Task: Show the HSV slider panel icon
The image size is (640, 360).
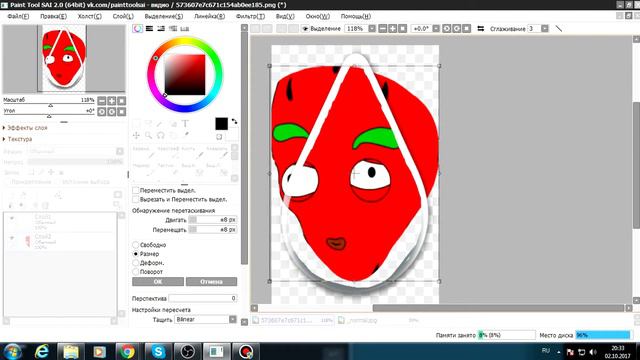Action: (161, 29)
